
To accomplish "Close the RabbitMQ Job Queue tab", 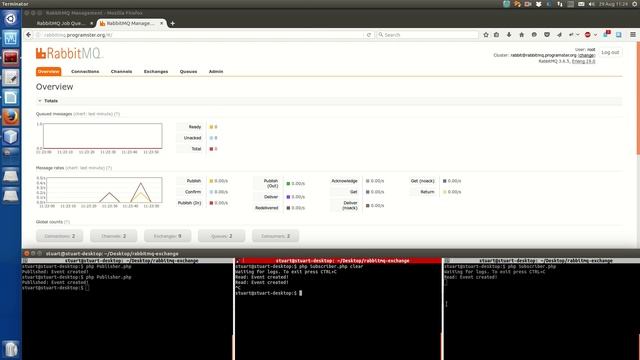I will (x=91, y=23).
